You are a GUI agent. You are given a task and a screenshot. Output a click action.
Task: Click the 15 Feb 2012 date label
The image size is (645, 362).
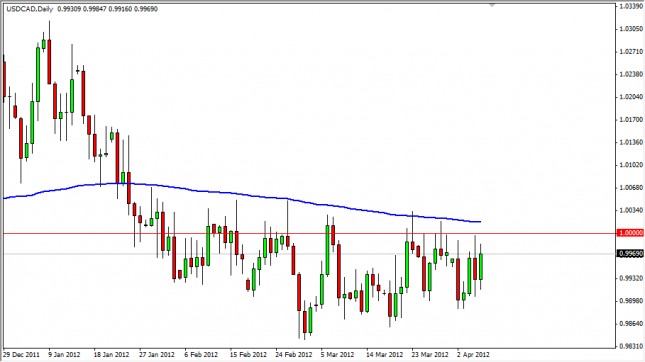[x=248, y=354]
